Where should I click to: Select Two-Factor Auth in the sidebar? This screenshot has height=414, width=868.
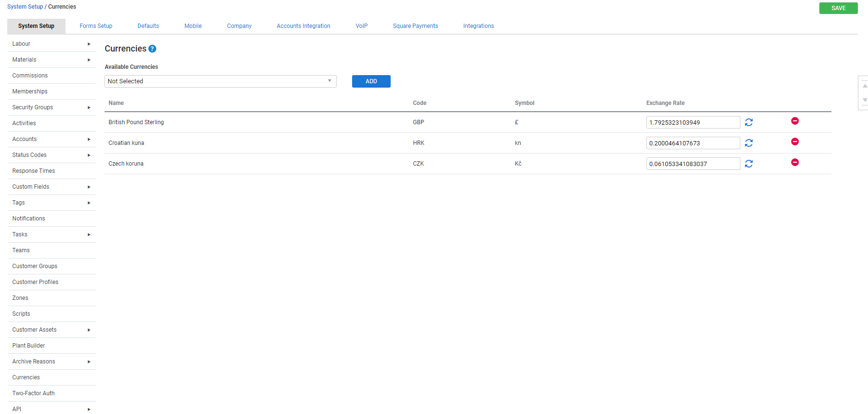tap(33, 393)
